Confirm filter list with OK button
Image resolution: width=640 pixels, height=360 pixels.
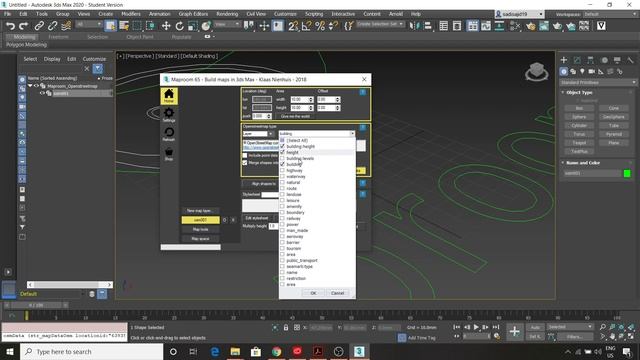coord(313,293)
